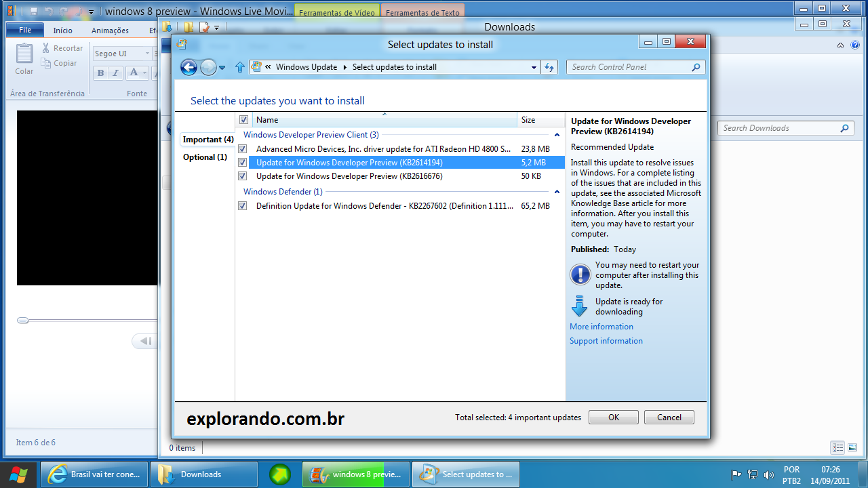
Task: Refresh the Windows Update address bar
Action: [x=549, y=67]
